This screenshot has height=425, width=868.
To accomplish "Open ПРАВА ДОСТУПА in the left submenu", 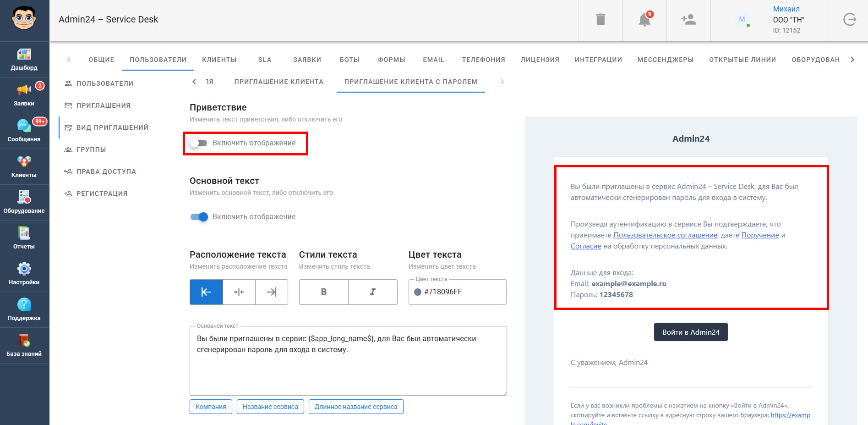I will (x=106, y=171).
